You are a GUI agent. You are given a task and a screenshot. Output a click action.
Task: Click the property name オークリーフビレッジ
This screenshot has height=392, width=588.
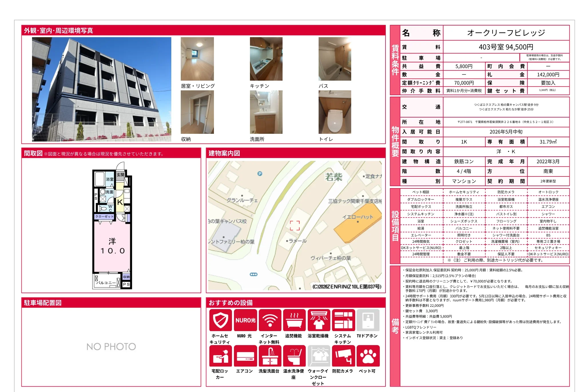[x=506, y=33]
